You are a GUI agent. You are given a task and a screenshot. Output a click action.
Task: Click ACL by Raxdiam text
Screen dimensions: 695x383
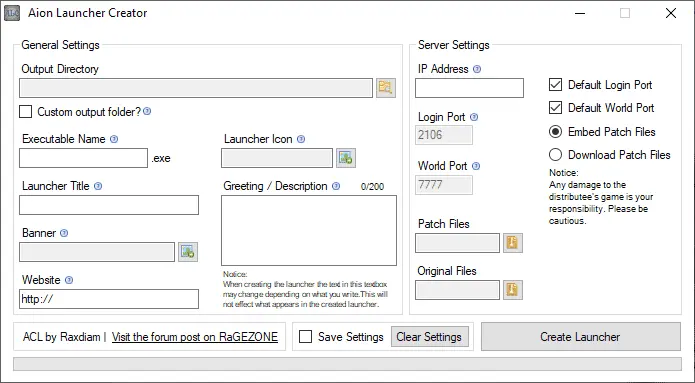[62, 337]
